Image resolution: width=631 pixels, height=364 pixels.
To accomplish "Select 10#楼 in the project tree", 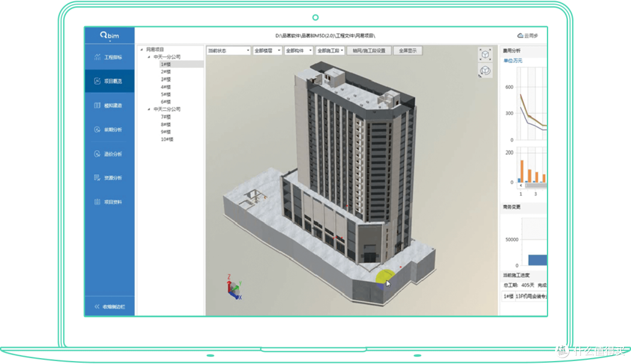I will tap(167, 139).
